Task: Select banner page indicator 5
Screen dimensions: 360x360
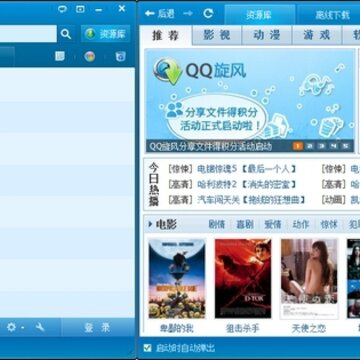Action: click(345, 146)
